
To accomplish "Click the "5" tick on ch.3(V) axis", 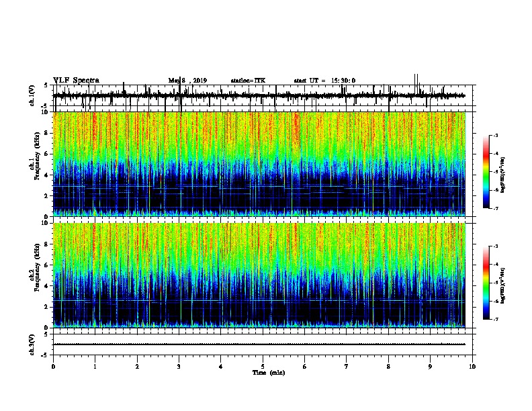I will pos(46,334).
